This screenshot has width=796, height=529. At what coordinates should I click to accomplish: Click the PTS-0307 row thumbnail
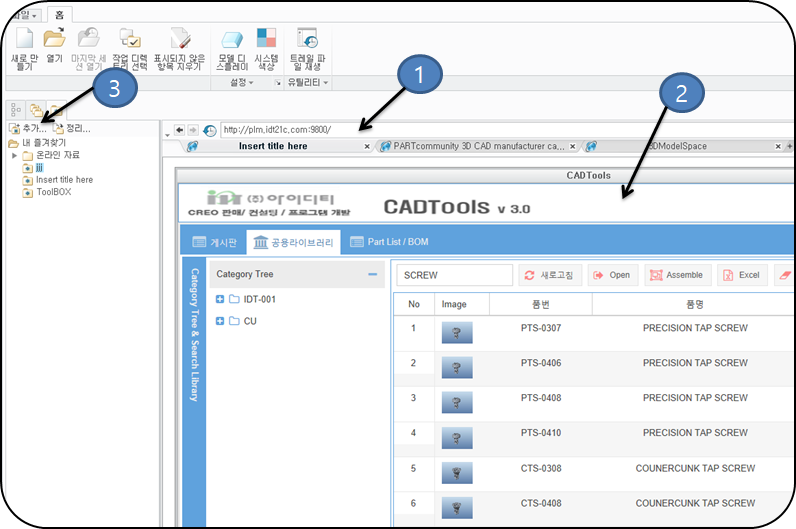pyautogui.click(x=457, y=333)
